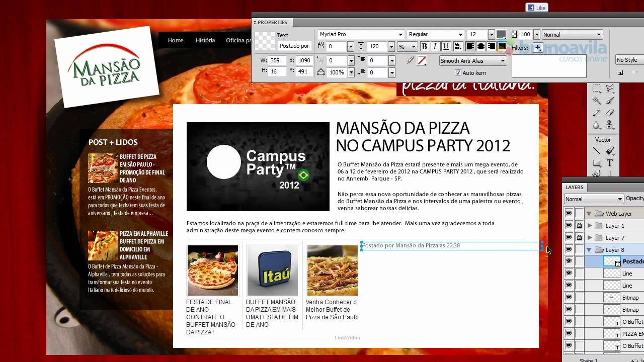Open the Layers panel tab
The height and width of the screenshot is (362, 644).
point(574,187)
